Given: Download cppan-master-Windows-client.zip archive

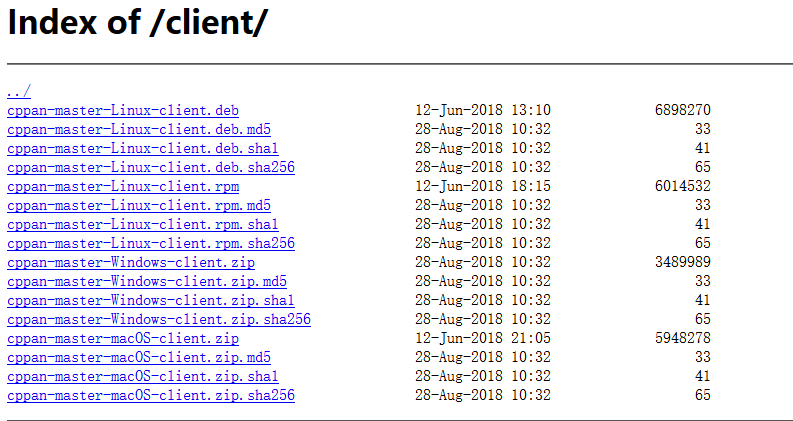Looking at the screenshot, I should pos(130,262).
